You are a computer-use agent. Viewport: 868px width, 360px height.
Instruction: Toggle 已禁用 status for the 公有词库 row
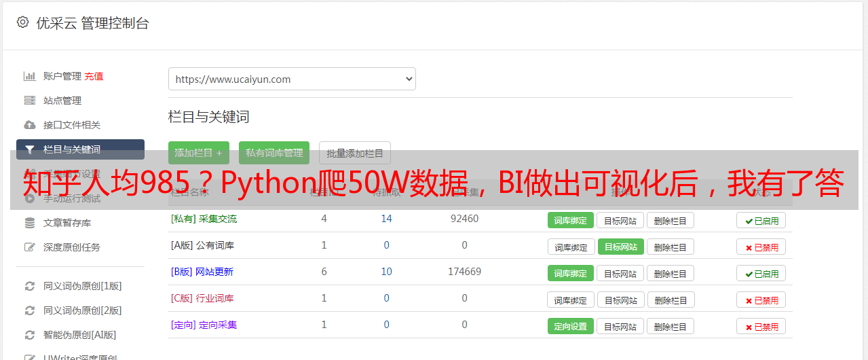(761, 247)
